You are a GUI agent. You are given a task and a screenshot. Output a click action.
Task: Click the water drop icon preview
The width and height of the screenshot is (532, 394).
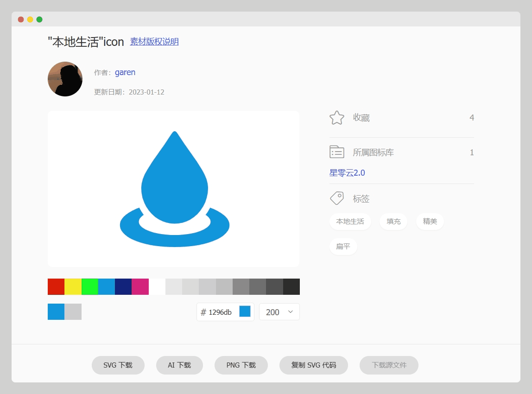tap(174, 189)
